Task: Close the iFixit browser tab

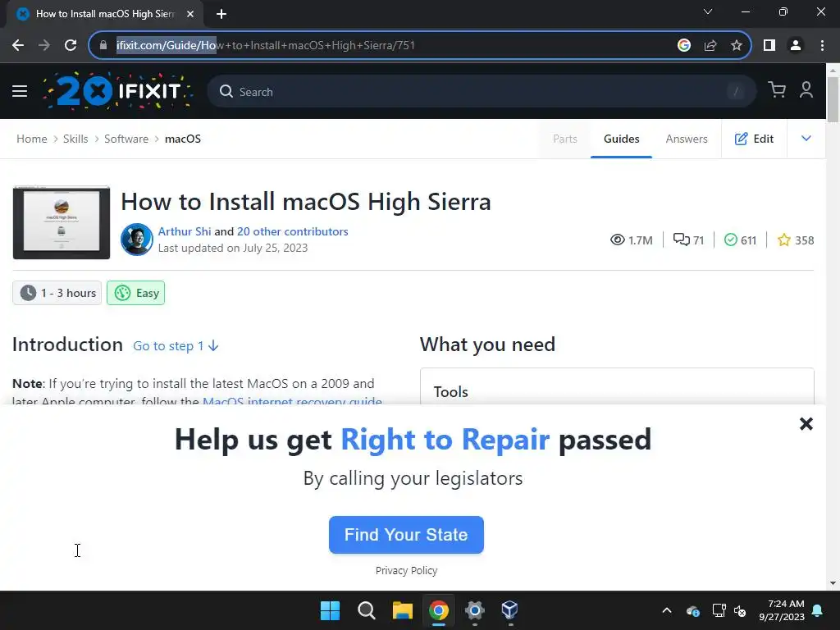Action: pos(190,14)
